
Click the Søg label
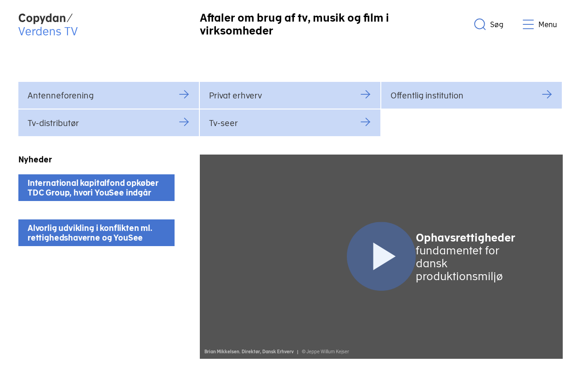click(x=497, y=25)
